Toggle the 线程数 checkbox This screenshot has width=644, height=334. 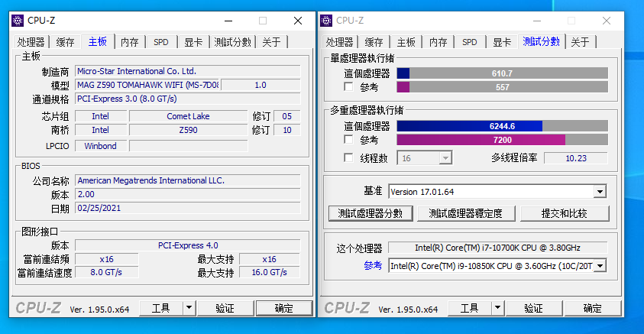point(348,157)
